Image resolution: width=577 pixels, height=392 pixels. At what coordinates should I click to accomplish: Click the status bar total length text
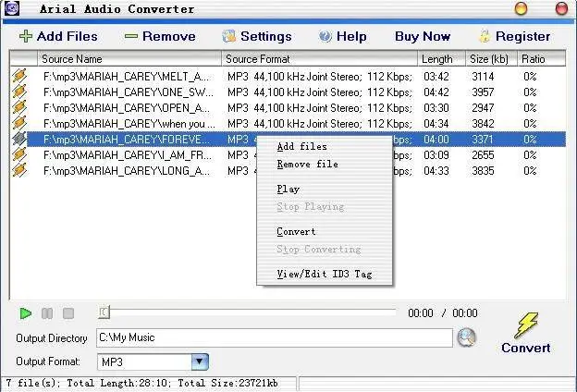click(x=117, y=383)
